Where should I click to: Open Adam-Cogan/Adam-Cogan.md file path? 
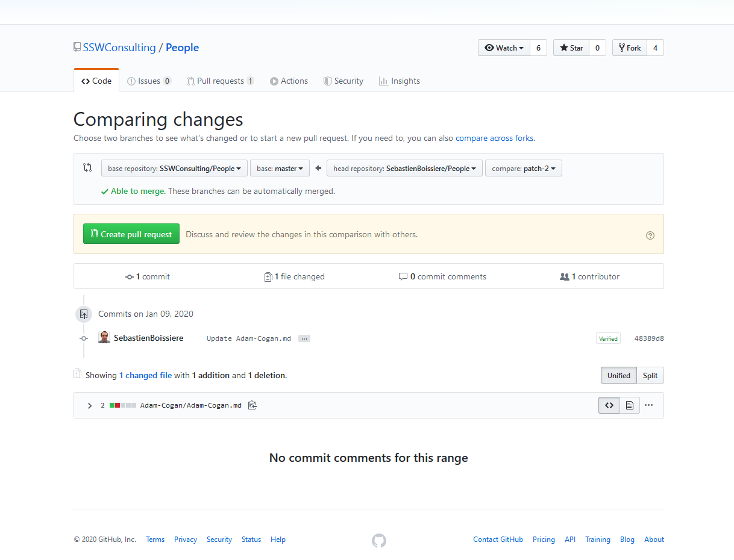(191, 405)
